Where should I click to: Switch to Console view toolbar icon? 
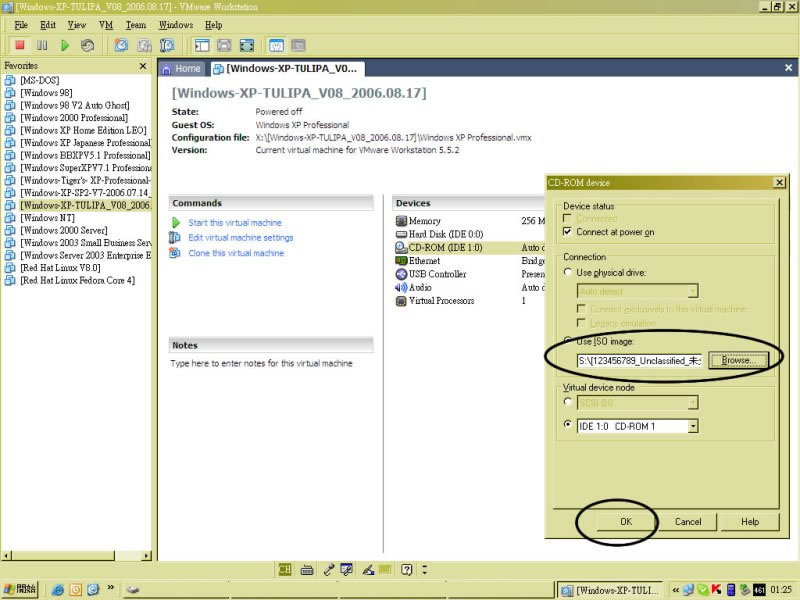(298, 45)
